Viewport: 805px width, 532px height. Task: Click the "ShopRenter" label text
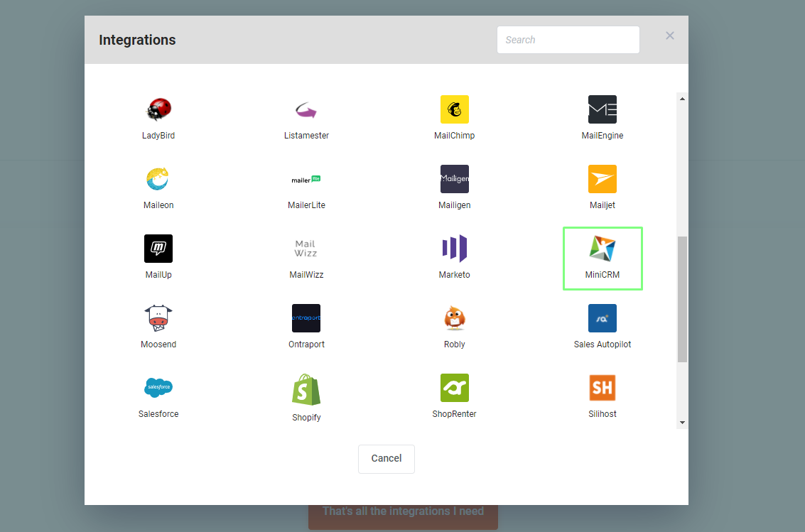[454, 414]
